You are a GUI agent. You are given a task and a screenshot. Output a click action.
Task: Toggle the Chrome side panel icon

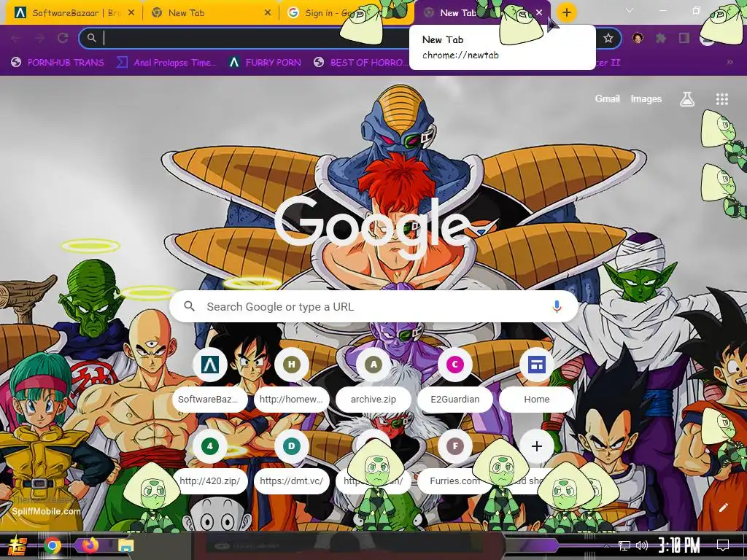point(684,38)
